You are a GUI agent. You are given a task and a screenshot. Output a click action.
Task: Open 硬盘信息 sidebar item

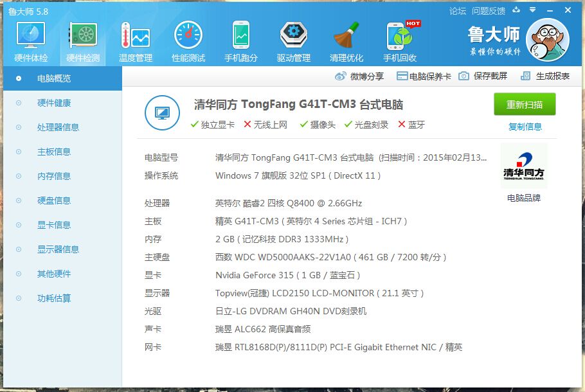62,200
